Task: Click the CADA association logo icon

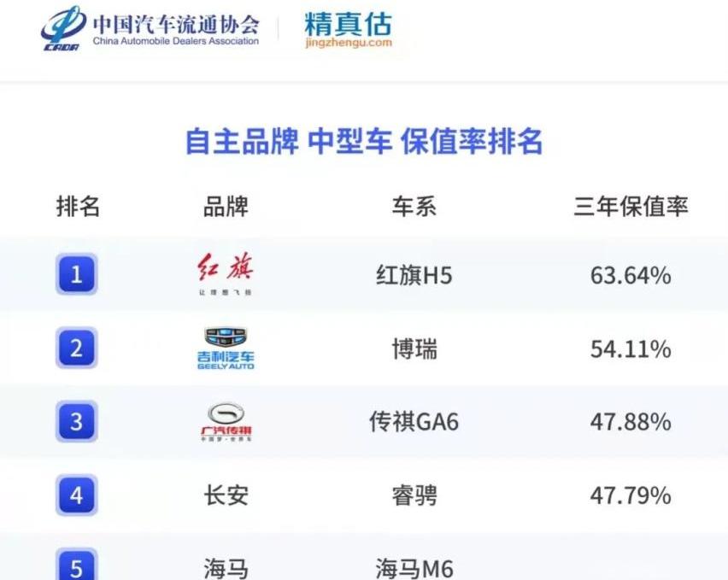Action: pyautogui.click(x=62, y=29)
